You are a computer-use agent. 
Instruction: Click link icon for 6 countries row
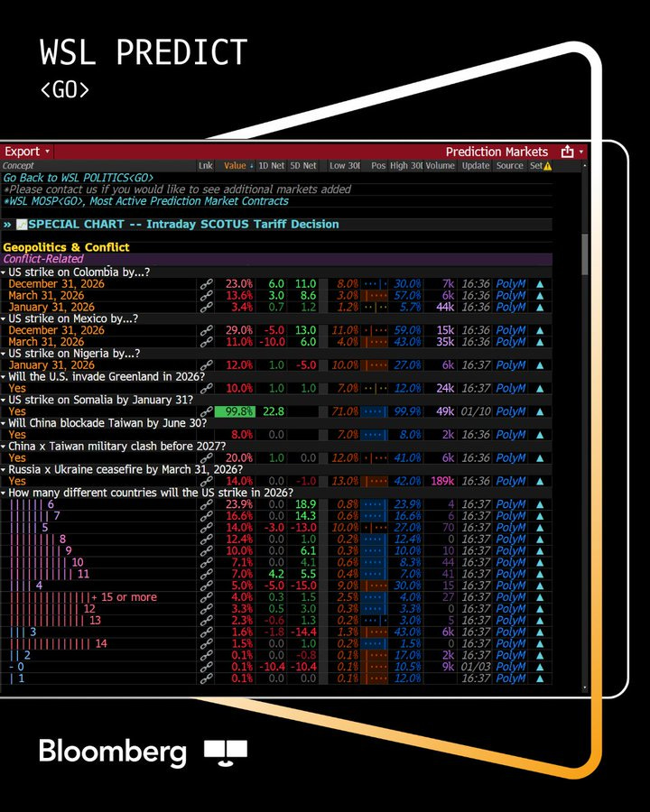click(207, 503)
